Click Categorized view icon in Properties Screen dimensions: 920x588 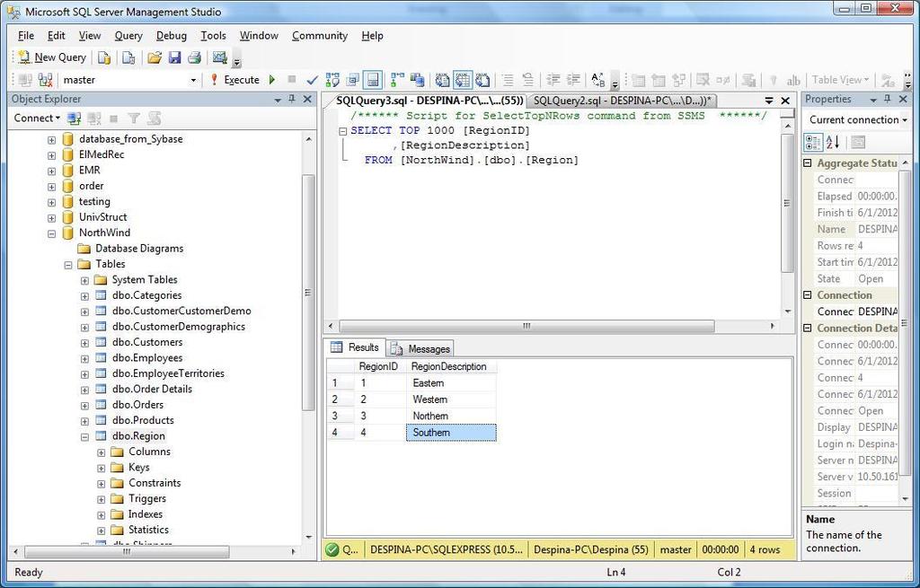pos(813,142)
